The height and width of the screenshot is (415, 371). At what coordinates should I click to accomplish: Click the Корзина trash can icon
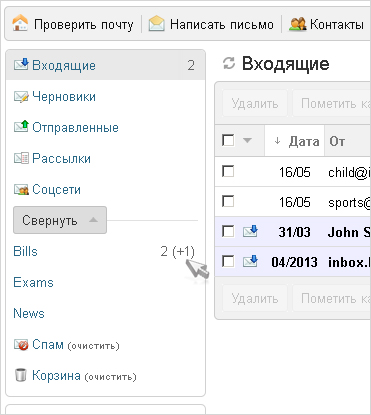click(21, 375)
